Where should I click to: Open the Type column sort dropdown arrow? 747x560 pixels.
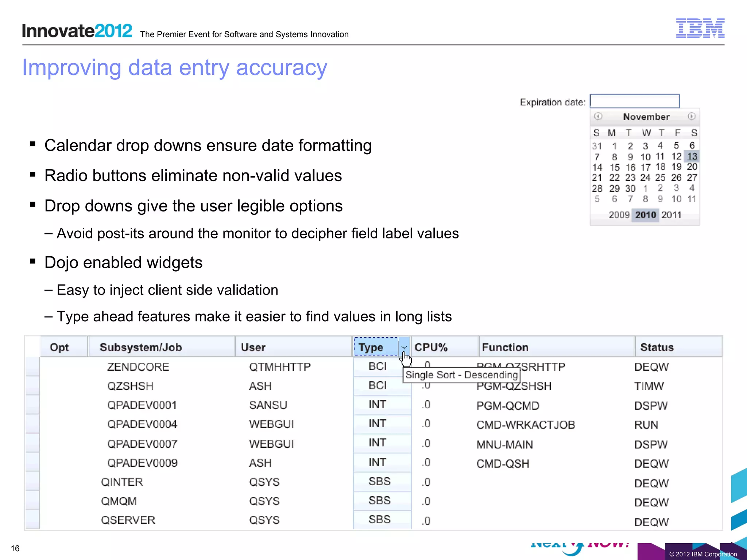pos(404,347)
